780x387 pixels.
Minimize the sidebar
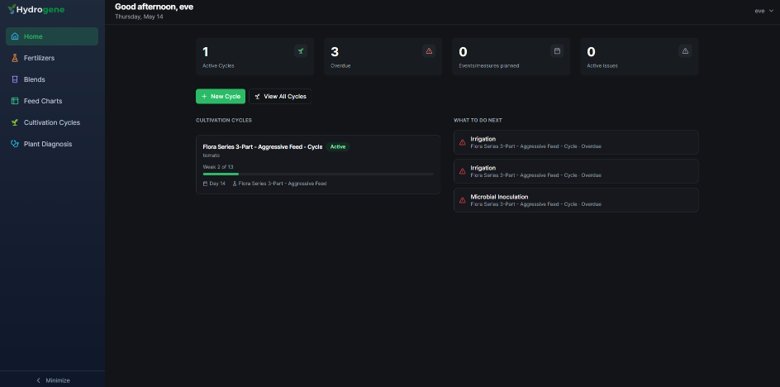[53, 381]
